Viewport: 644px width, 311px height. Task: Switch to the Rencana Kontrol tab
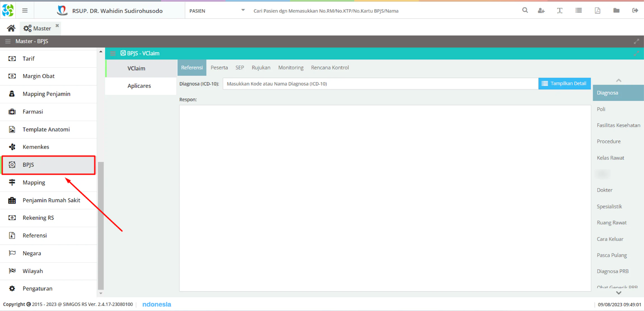coord(330,68)
